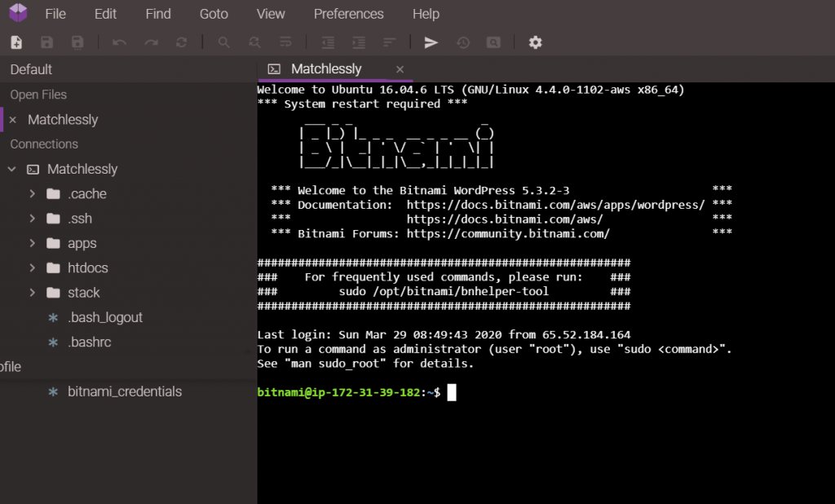Select the Matchlessly connection label

[82, 170]
